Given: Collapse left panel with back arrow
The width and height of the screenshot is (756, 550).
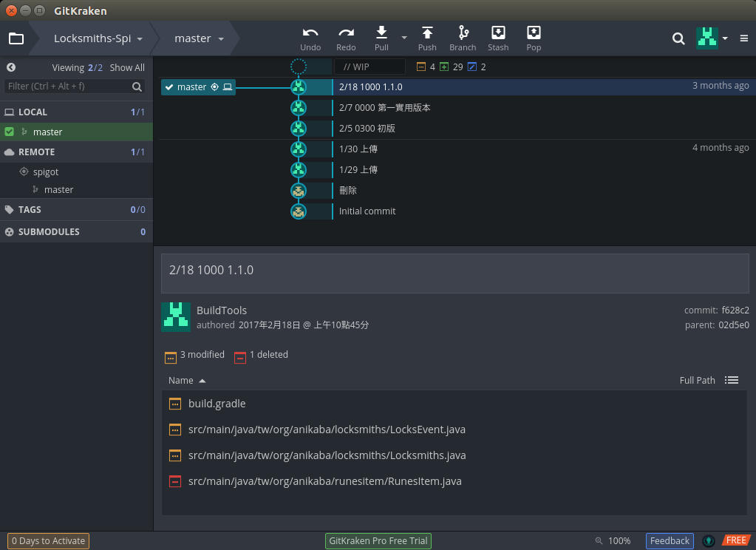Looking at the screenshot, I should click(11, 67).
